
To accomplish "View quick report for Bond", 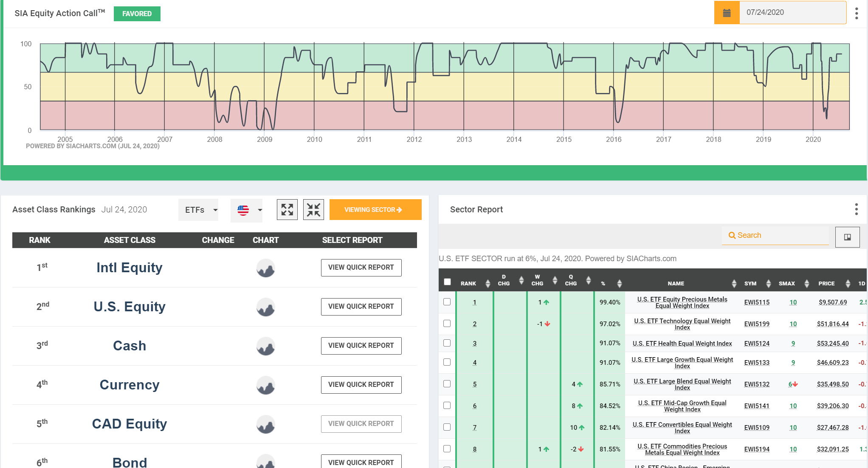I will click(x=361, y=462).
